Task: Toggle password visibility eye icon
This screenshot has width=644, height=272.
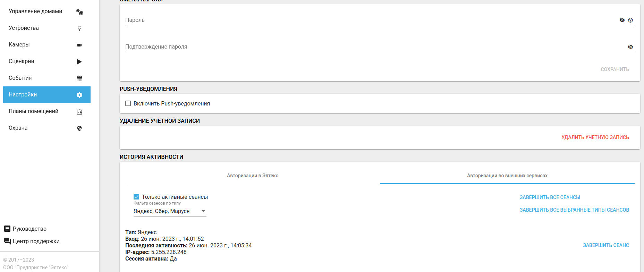Action: (x=622, y=20)
